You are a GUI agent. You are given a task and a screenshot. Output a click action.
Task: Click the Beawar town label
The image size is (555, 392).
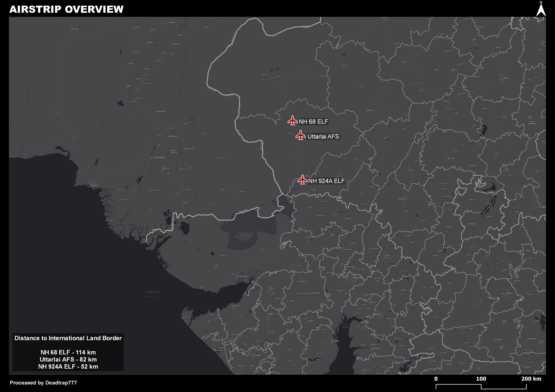coord(435,121)
